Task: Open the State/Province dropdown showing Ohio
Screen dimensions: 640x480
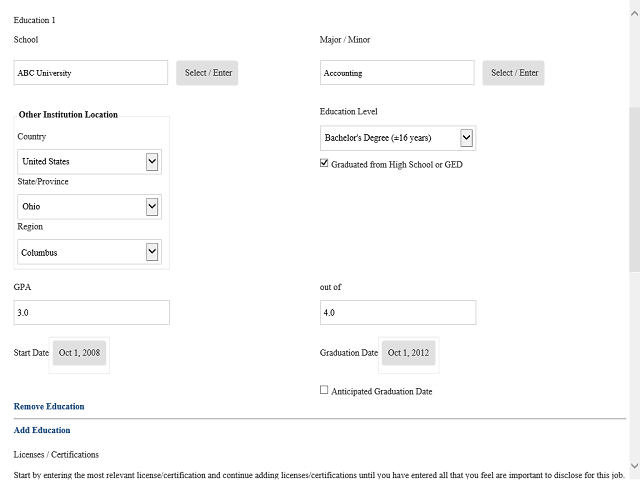Action: 89,207
